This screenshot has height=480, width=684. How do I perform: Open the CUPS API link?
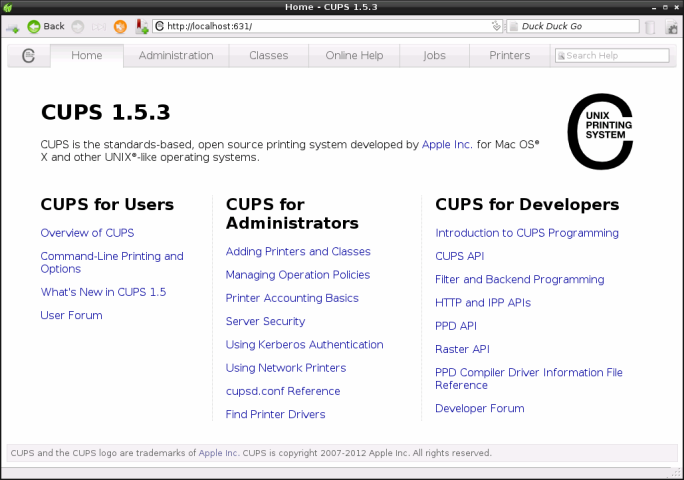click(460, 256)
